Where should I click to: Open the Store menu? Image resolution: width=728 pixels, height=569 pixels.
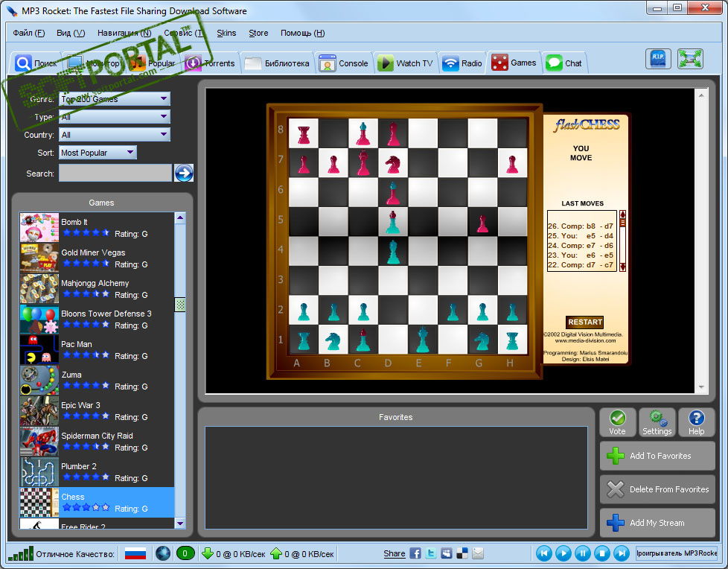pos(258,33)
